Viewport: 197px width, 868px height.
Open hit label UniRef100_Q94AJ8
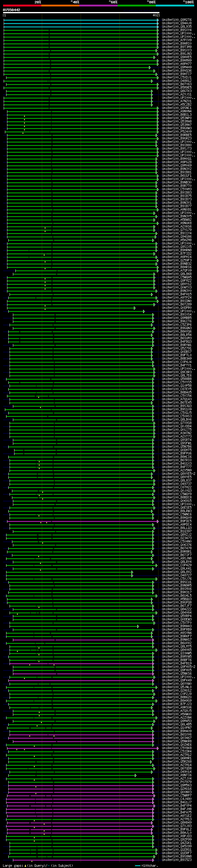[177, 23]
